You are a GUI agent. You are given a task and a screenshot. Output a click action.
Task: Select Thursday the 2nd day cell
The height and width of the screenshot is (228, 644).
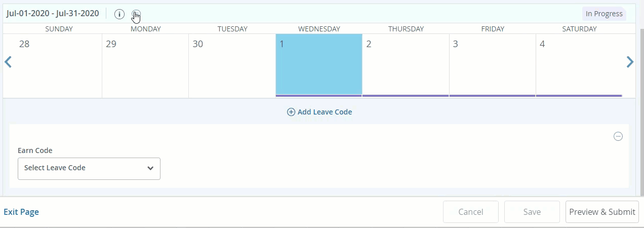coord(406,65)
